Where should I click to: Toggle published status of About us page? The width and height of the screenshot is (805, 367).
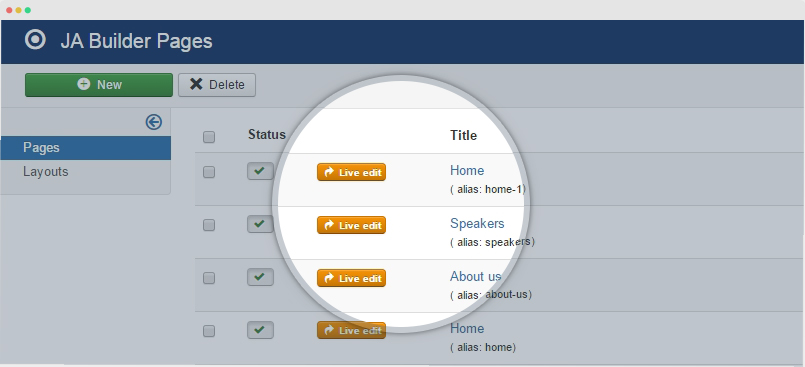tap(260, 277)
